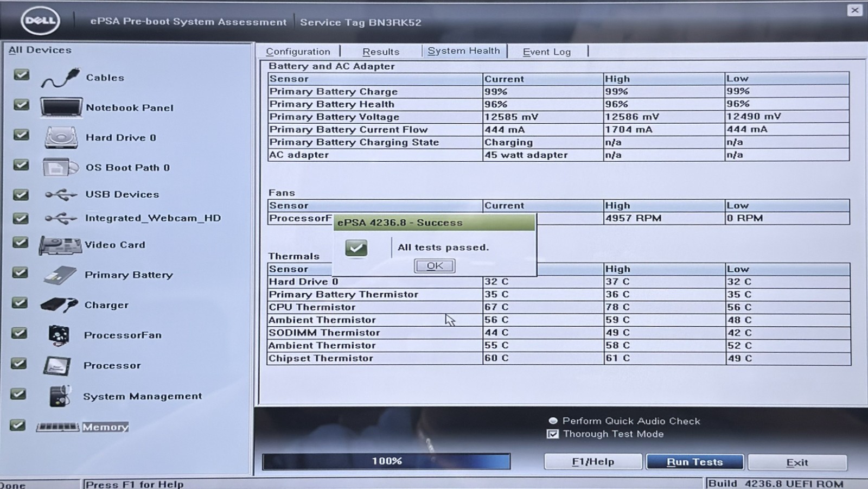
Task: Click the Processor chip icon
Action: 57,366
